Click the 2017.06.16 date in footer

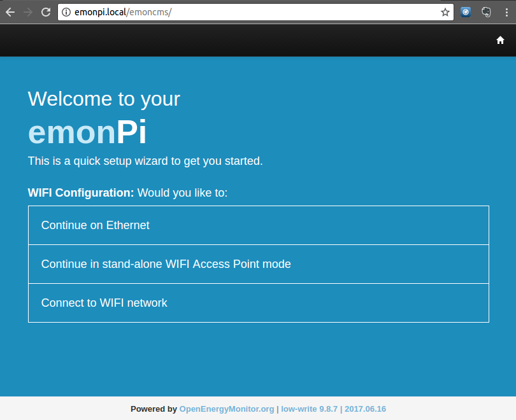365,409
